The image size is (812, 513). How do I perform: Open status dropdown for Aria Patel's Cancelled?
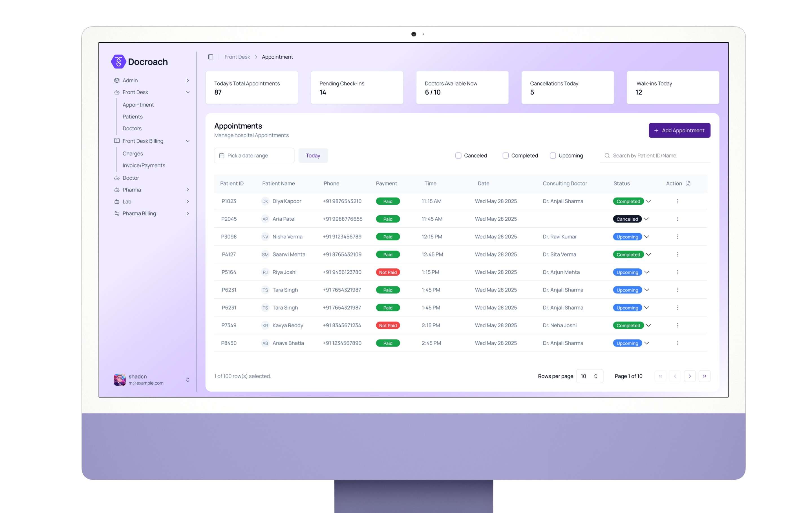point(646,219)
